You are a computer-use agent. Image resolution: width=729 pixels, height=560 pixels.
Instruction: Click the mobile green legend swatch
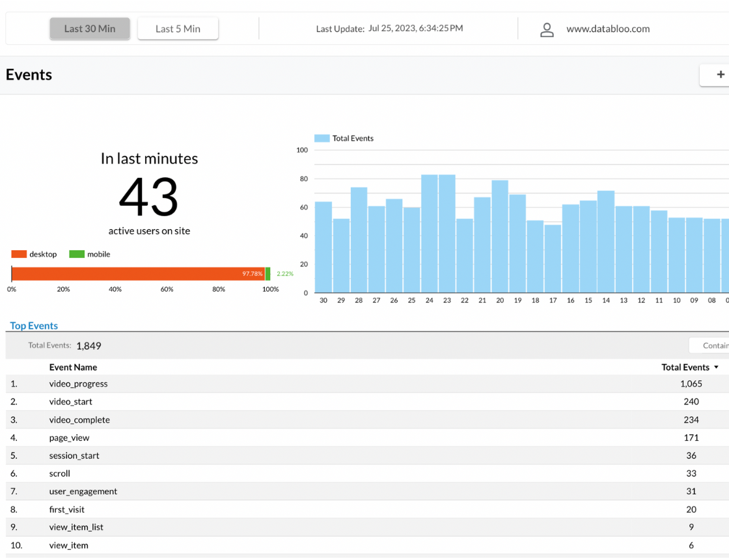pyautogui.click(x=77, y=254)
